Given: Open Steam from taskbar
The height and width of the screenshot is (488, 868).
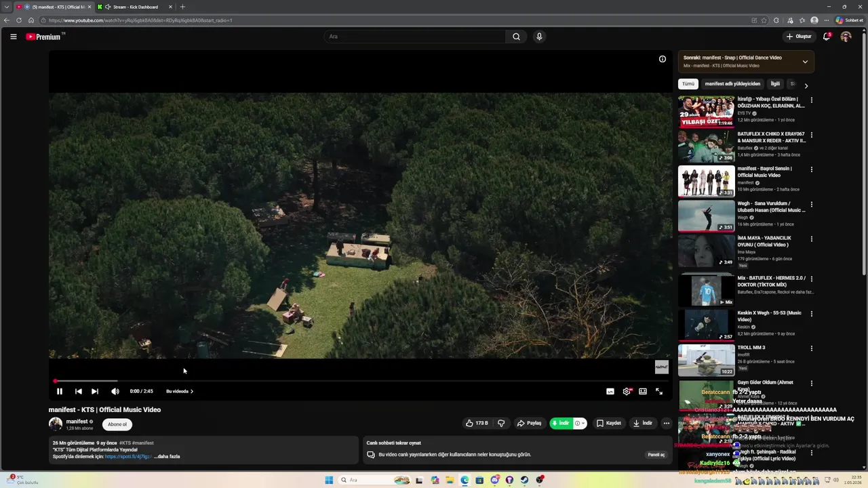Looking at the screenshot, I should 525,480.
